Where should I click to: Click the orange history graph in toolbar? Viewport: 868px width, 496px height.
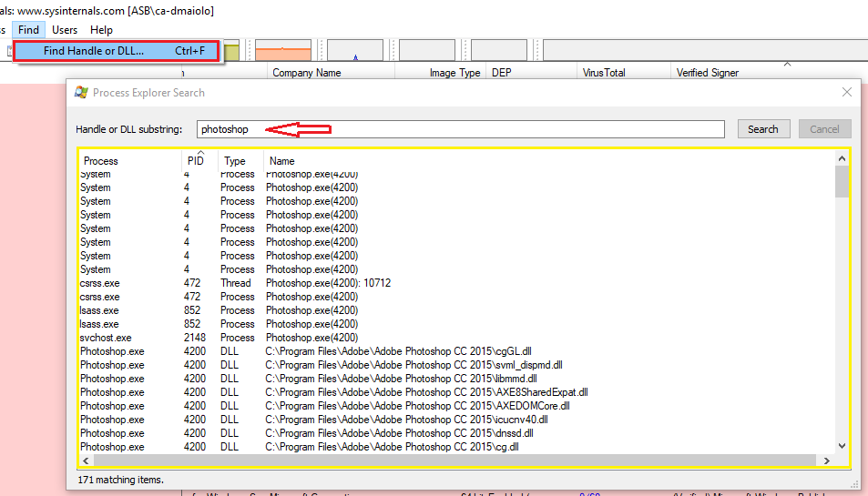(283, 50)
